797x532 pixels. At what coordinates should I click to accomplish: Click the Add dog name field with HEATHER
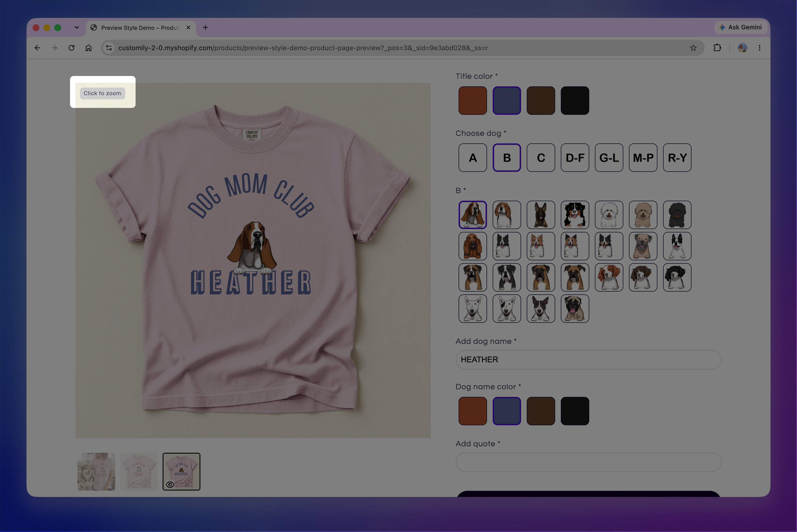pyautogui.click(x=588, y=360)
